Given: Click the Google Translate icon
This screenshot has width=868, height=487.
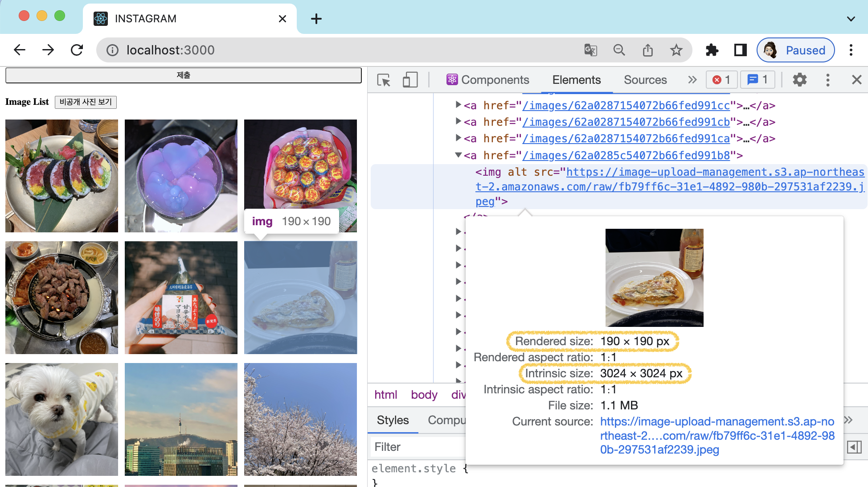Looking at the screenshot, I should click(x=590, y=50).
